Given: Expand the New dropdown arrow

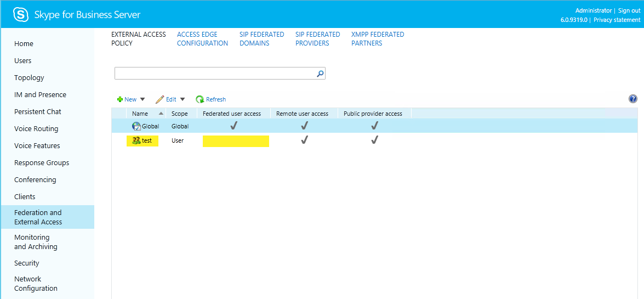Looking at the screenshot, I should [x=143, y=99].
